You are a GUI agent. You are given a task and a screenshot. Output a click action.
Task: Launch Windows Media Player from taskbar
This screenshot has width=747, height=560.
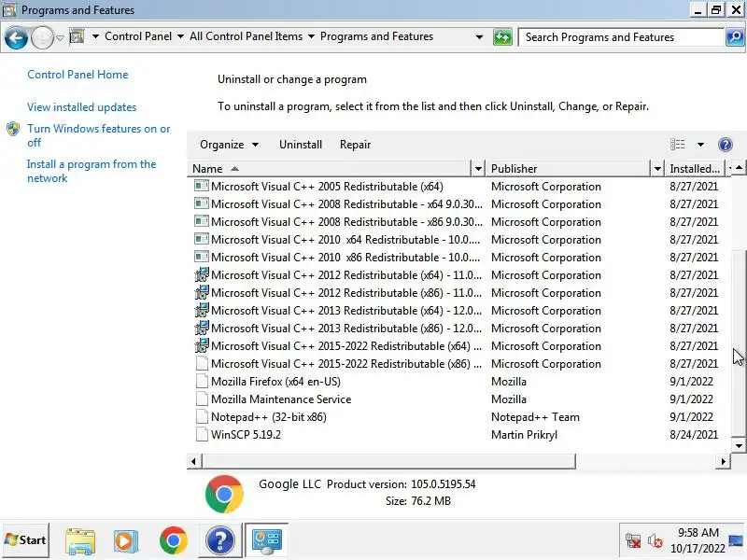tap(126, 540)
